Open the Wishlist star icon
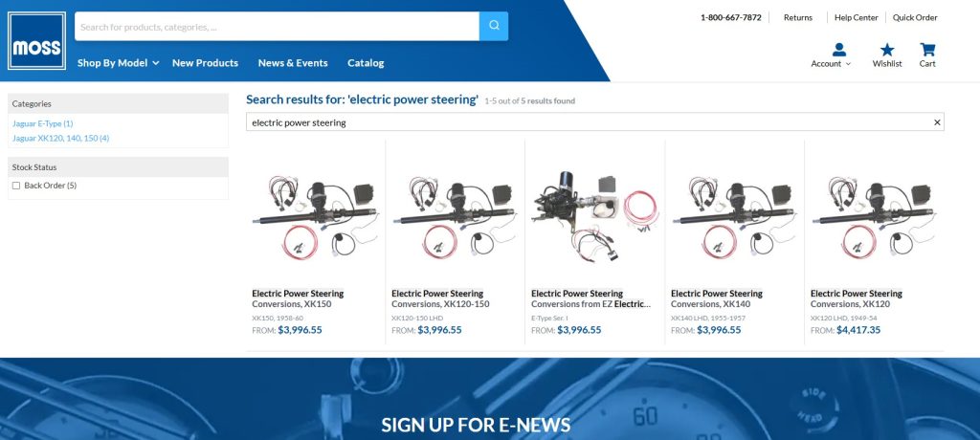This screenshot has height=440, width=980. point(887,50)
